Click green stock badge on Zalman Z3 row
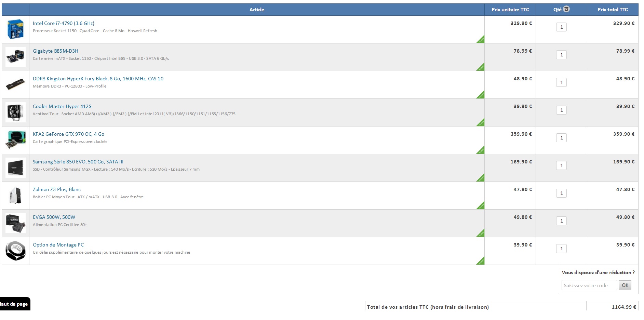The height and width of the screenshot is (320, 644). (x=481, y=206)
